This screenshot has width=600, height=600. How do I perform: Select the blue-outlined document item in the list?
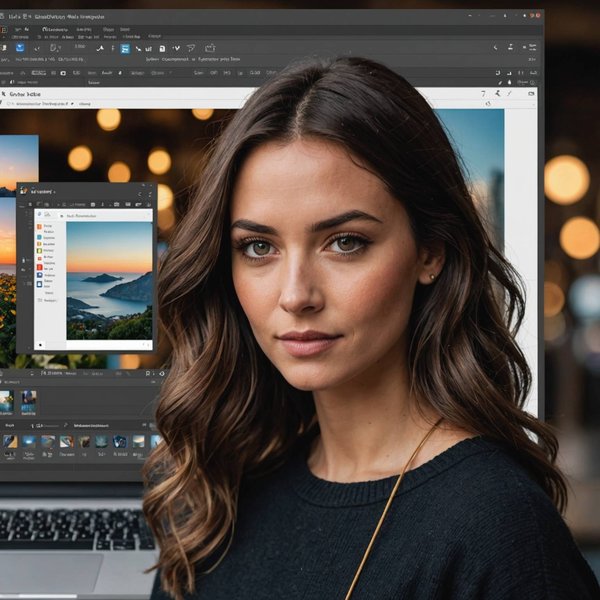coord(39,284)
